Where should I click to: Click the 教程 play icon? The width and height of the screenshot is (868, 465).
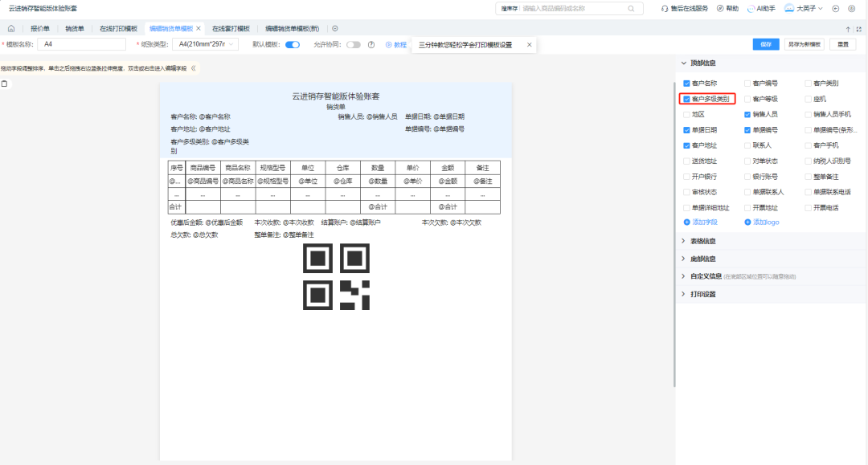tap(389, 45)
